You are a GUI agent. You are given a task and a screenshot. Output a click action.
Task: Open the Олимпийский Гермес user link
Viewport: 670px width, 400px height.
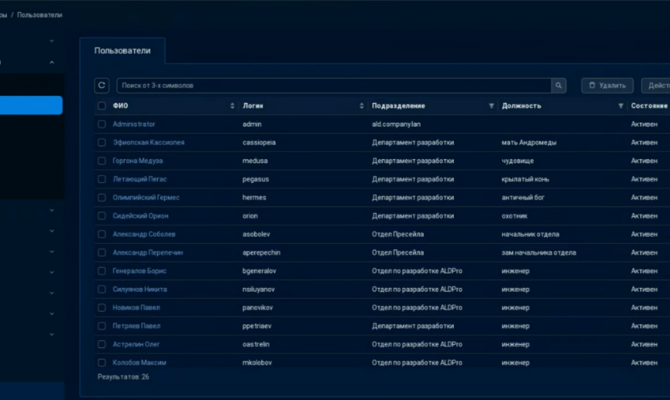146,197
